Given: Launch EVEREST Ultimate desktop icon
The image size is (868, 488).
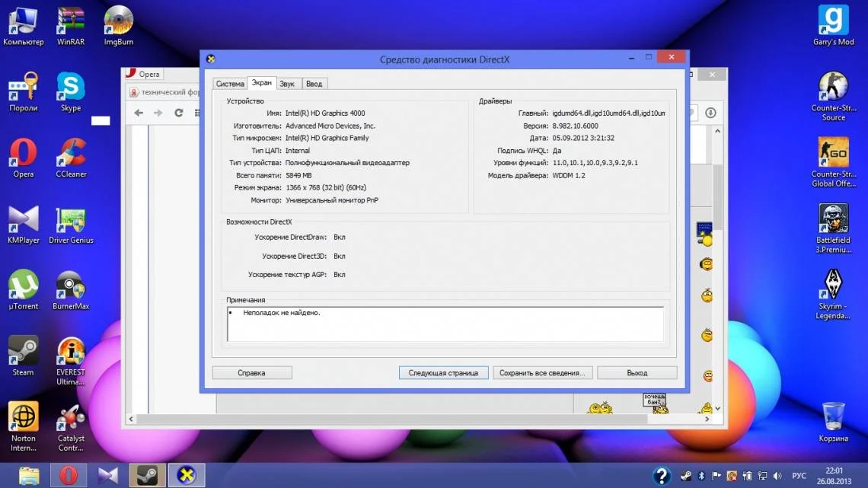Looking at the screenshot, I should pos(71,361).
